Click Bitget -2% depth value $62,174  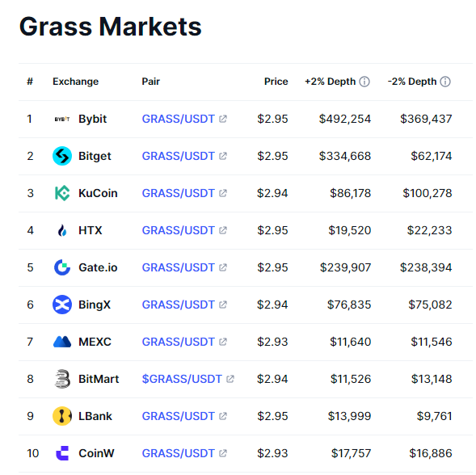432,156
